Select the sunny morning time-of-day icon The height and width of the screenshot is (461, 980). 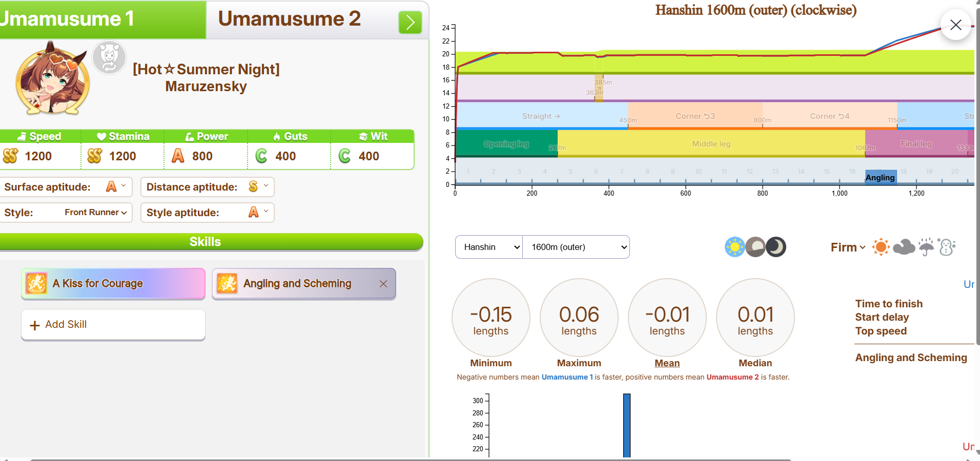735,247
